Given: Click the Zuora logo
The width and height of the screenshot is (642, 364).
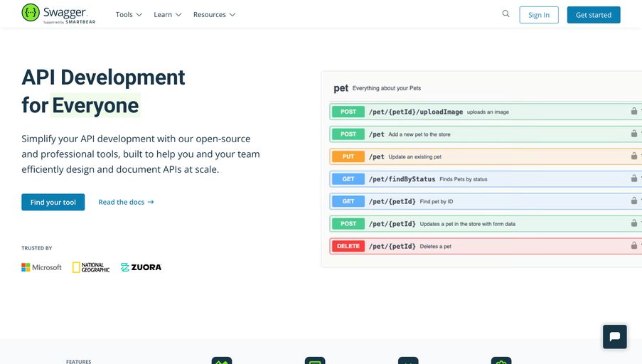Looking at the screenshot, I should tap(141, 267).
